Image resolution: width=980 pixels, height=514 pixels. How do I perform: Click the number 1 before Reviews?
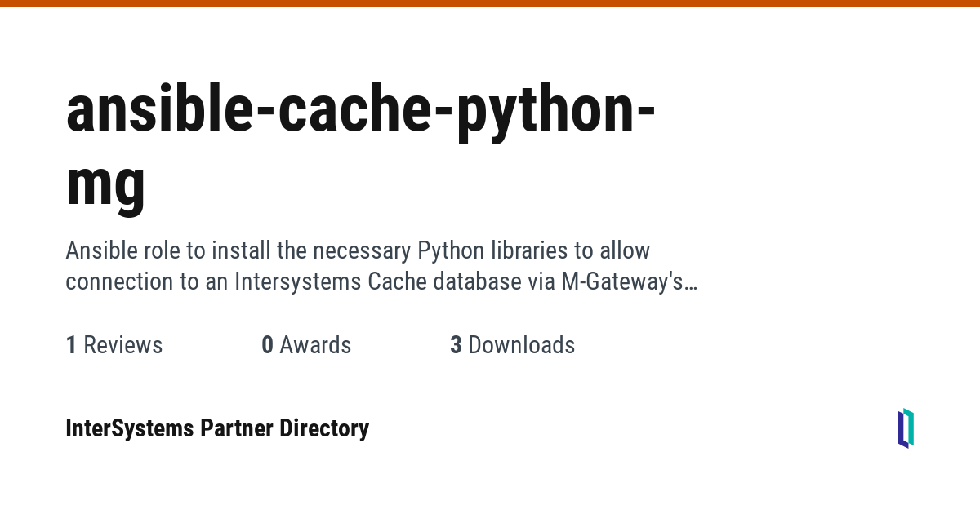71,345
